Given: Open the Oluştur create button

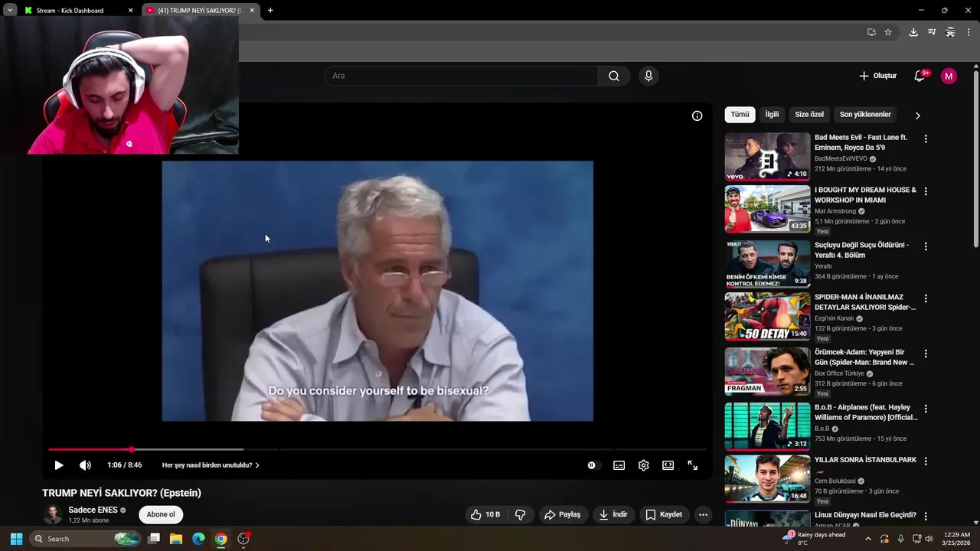Looking at the screenshot, I should tap(877, 76).
